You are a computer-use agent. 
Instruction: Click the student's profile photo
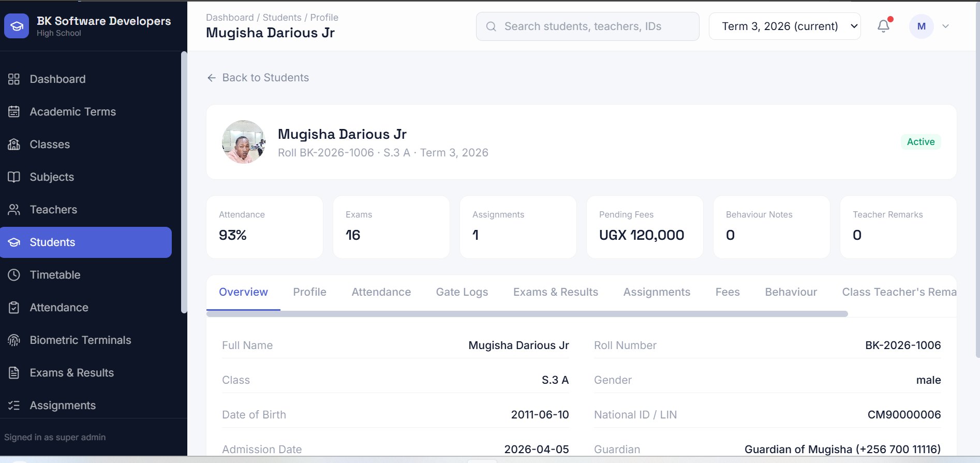pyautogui.click(x=244, y=142)
